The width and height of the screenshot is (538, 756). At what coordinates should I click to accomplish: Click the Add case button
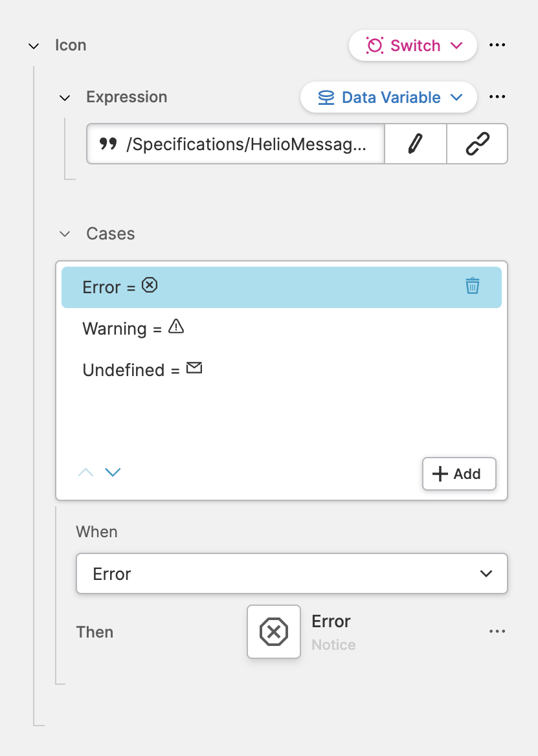pos(459,474)
